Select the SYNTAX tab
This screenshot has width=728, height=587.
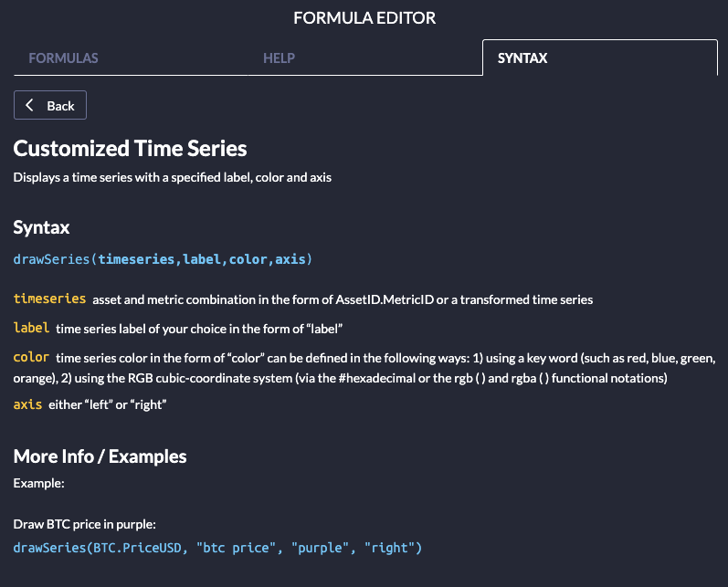point(522,58)
